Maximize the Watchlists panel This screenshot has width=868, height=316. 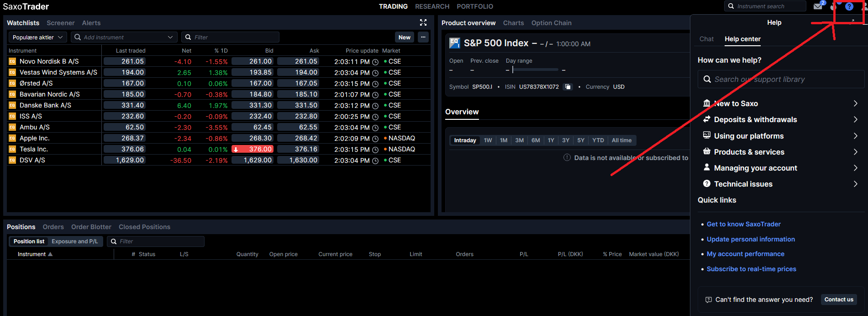tap(423, 22)
